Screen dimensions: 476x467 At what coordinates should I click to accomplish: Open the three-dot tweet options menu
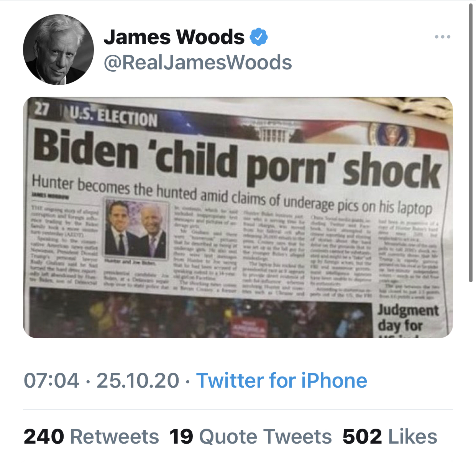coord(443,37)
